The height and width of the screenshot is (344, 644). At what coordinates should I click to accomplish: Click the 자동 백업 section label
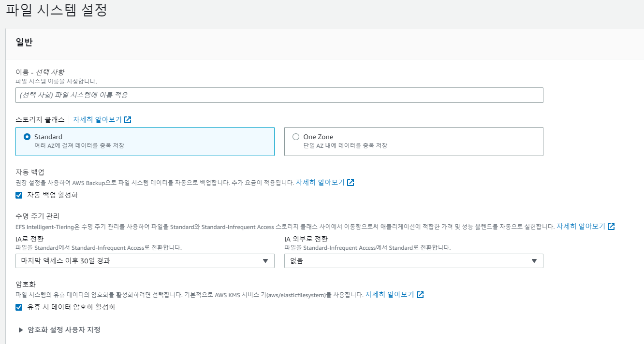point(30,172)
